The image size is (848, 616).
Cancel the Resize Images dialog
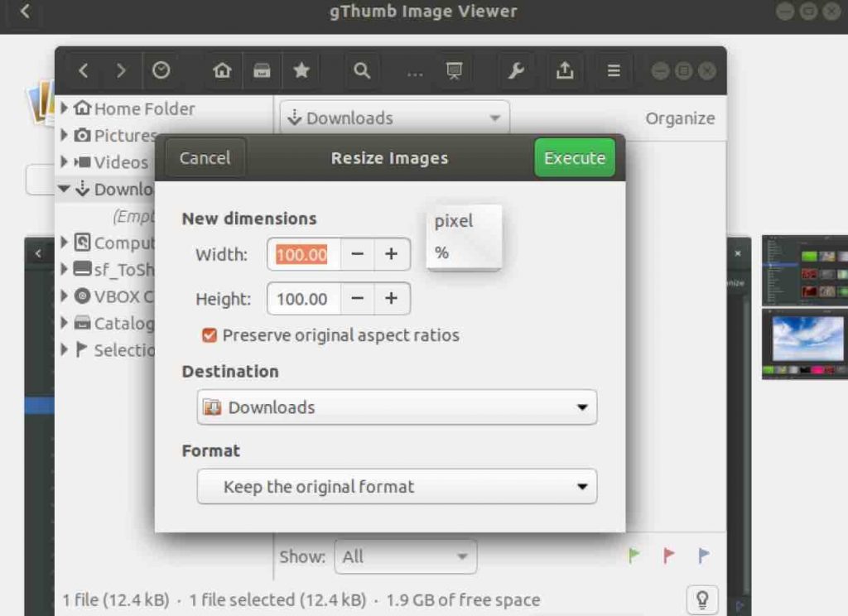(204, 157)
